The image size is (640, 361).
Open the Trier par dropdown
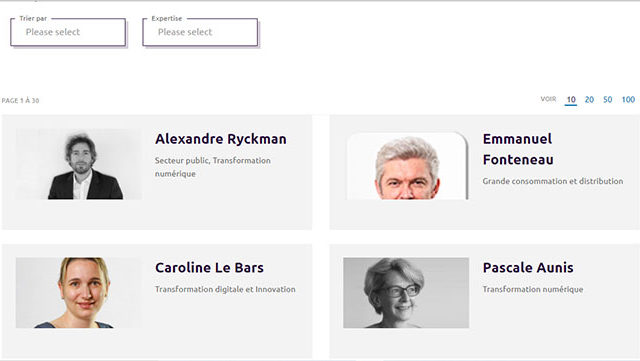[x=68, y=32]
